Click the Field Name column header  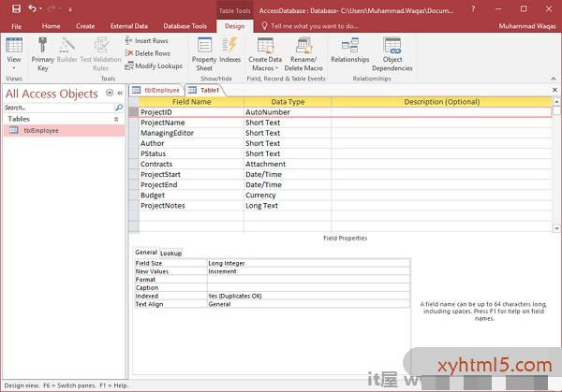coord(191,102)
